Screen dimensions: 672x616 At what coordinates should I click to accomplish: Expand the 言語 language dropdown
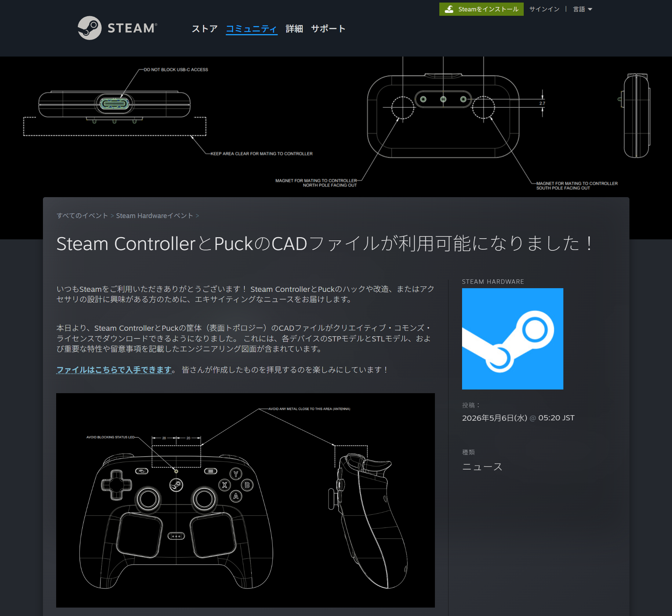pos(582,9)
